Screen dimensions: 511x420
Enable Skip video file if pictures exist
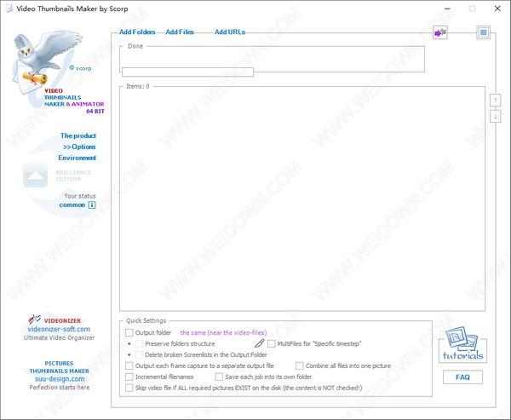pos(129,388)
